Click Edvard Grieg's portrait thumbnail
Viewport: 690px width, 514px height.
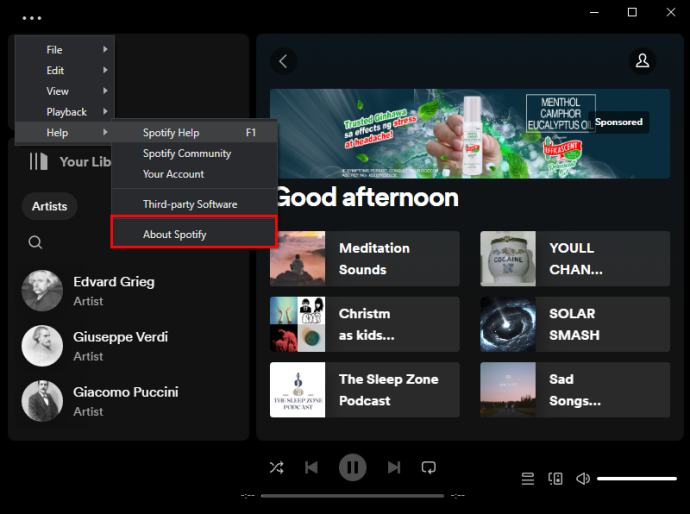42,291
